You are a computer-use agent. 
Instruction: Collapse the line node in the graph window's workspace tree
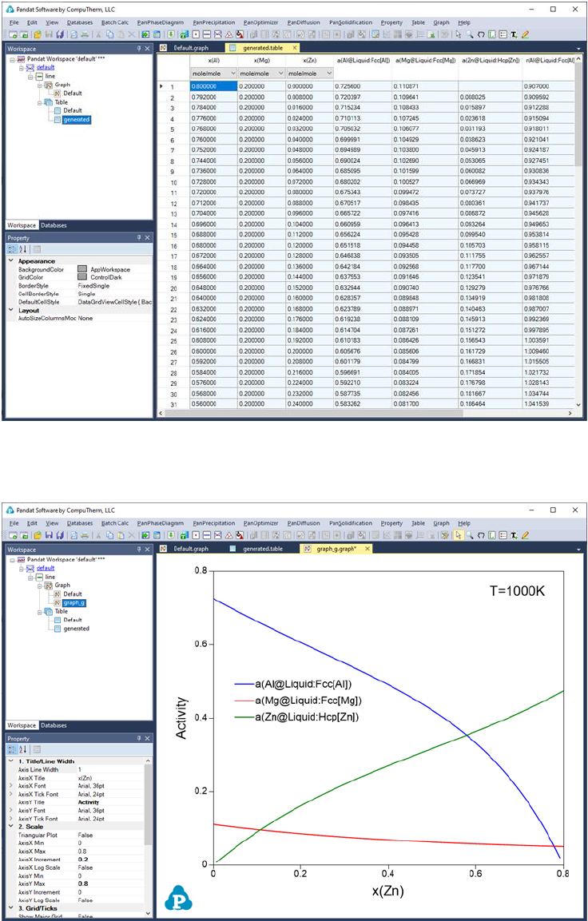tap(30, 577)
